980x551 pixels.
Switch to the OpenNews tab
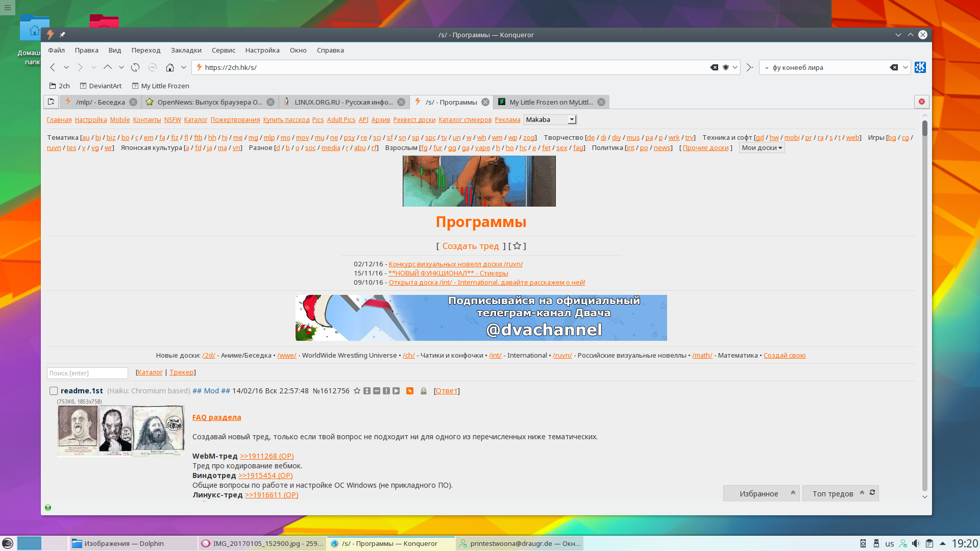point(210,102)
